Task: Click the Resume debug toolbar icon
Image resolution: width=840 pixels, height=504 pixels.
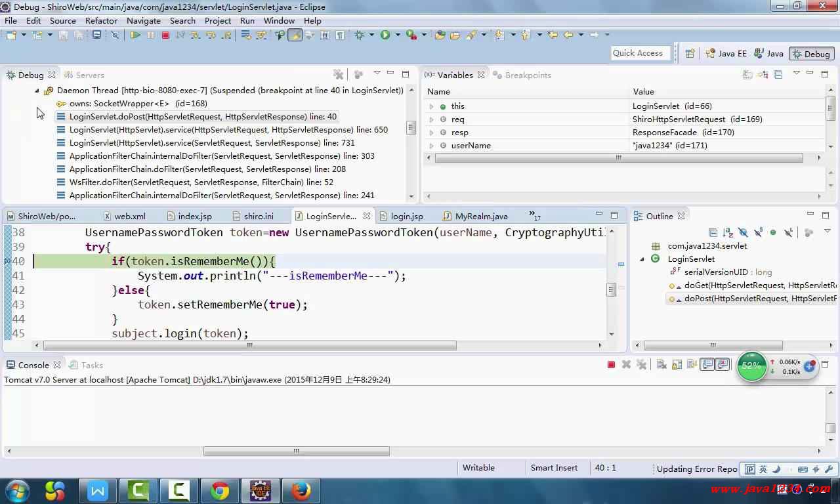Action: (135, 35)
